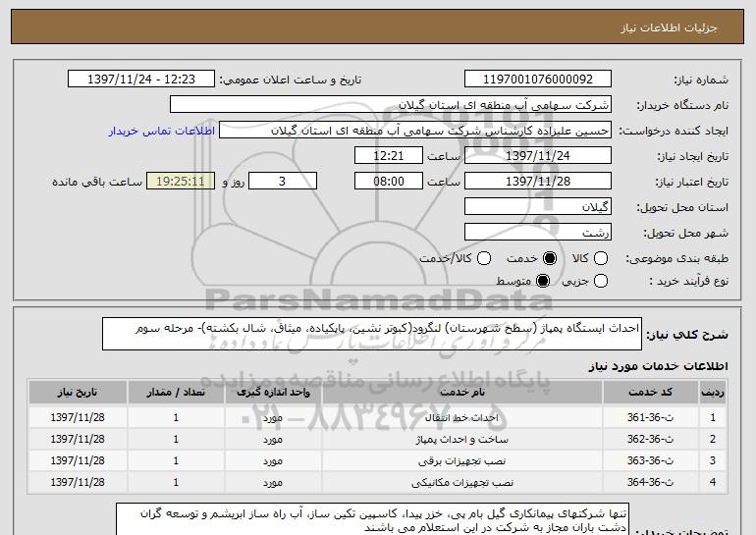Click the need date in row 4

(78, 482)
